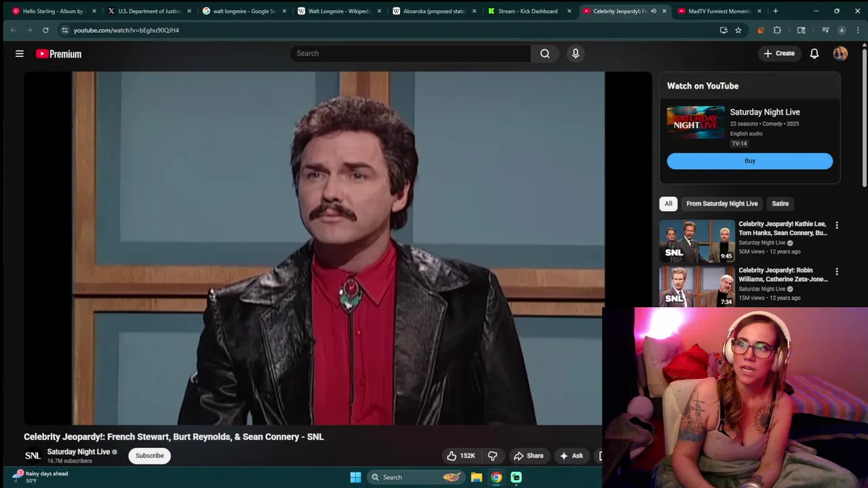This screenshot has height=488, width=868.
Task: Open a new browser tab
Action: [x=776, y=11]
